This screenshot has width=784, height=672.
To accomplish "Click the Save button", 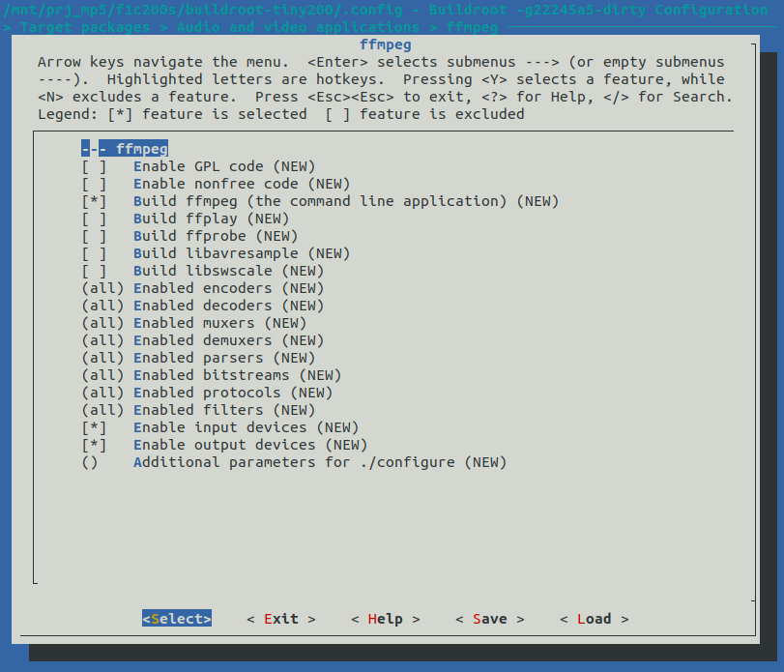I will pyautogui.click(x=490, y=619).
